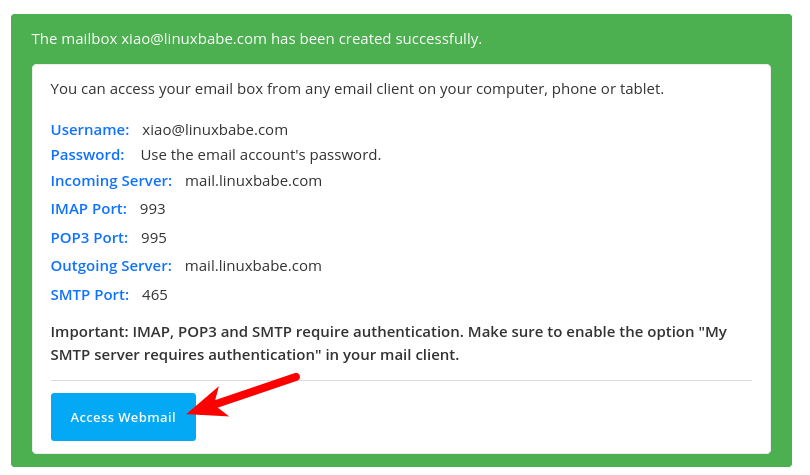The height and width of the screenshot is (475, 810).
Task: Click the IMAP Port label
Action: click(89, 209)
